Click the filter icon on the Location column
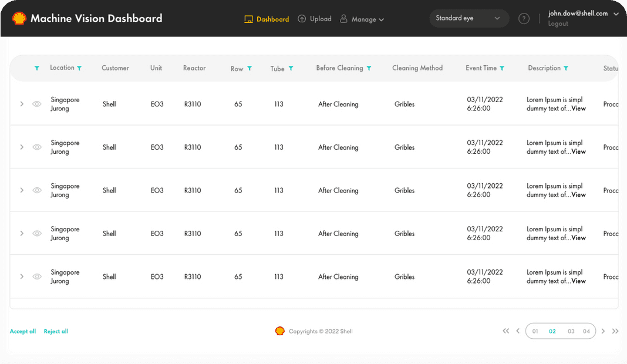Screen dimensions: 627x364 tap(79, 68)
